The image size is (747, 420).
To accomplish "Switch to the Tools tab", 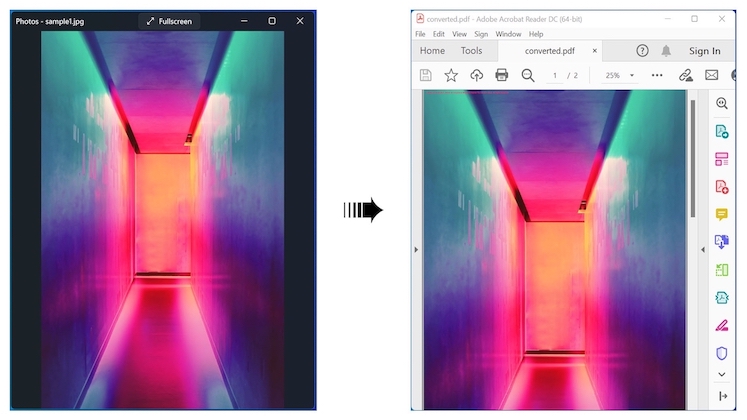I will point(471,51).
